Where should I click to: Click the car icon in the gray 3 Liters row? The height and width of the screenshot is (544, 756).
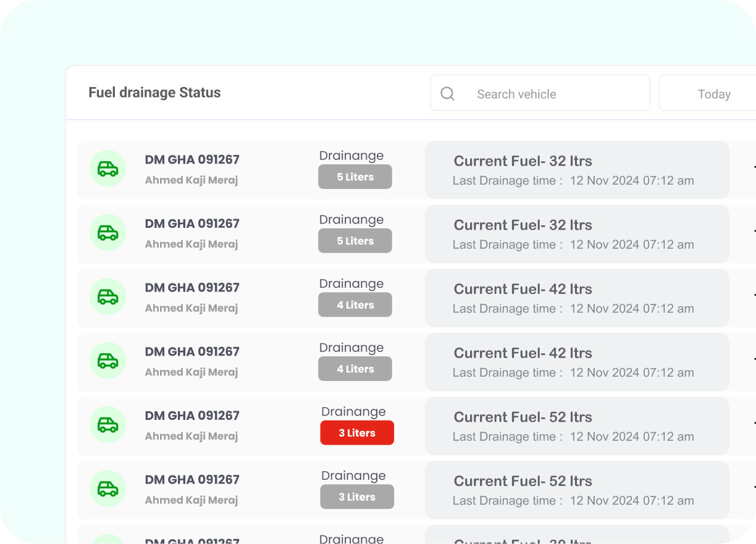(x=108, y=489)
